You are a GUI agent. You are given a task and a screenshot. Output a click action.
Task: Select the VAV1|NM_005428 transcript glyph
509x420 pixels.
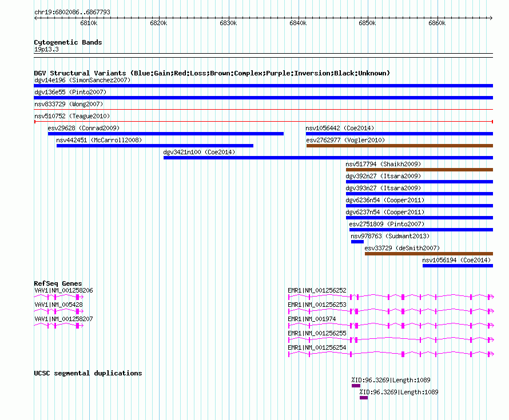pos(59,311)
